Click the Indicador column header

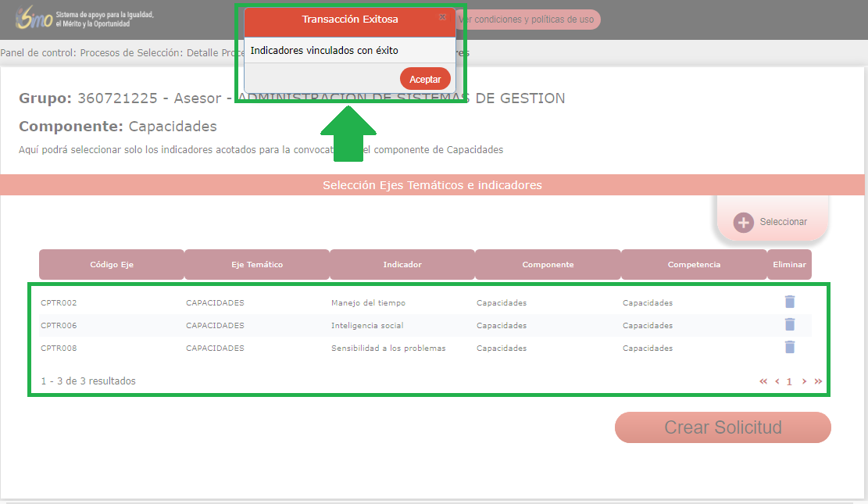pyautogui.click(x=402, y=265)
